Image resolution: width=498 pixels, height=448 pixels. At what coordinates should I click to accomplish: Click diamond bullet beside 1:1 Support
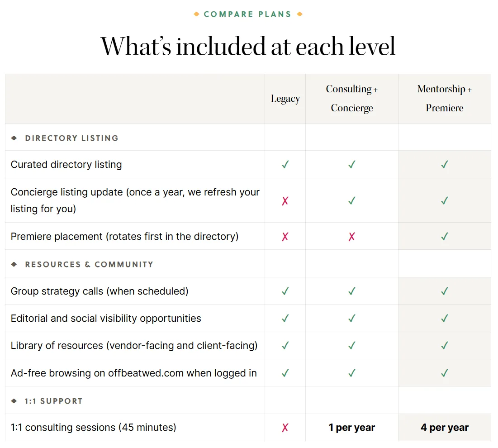[x=14, y=401]
